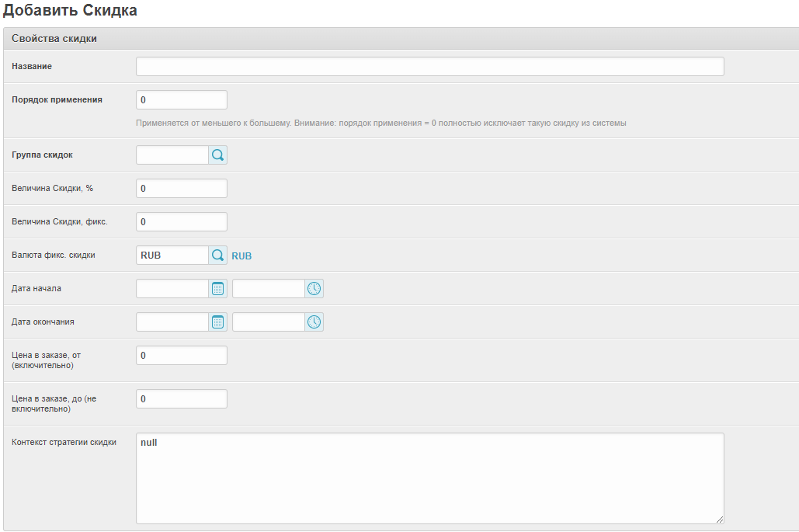This screenshot has height=532, width=799.
Task: Click the Группа скидок text input
Action: tap(172, 155)
